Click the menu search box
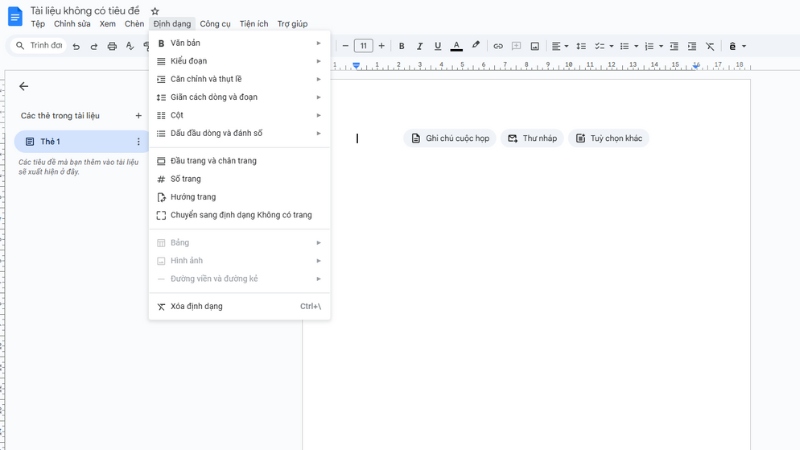Image resolution: width=800 pixels, height=450 pixels. pos(38,45)
